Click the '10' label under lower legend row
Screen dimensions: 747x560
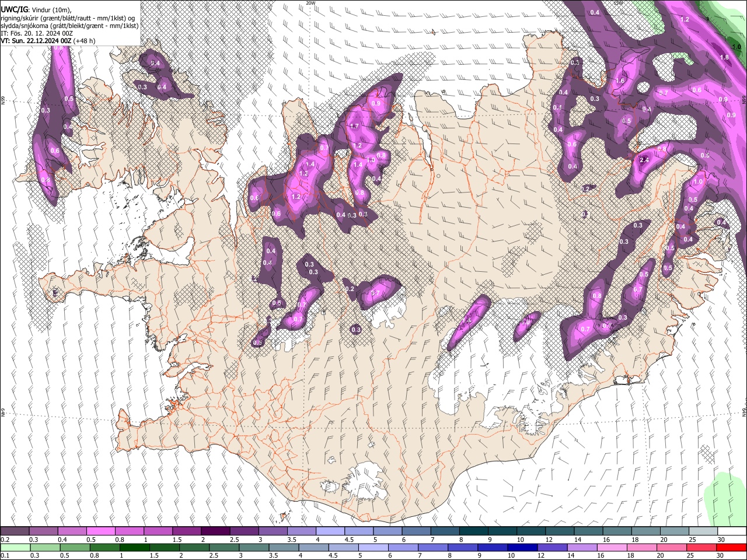(x=511, y=556)
